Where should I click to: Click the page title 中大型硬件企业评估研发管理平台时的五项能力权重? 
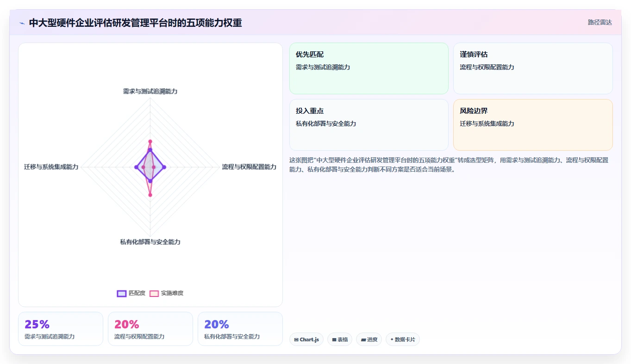tap(135, 23)
